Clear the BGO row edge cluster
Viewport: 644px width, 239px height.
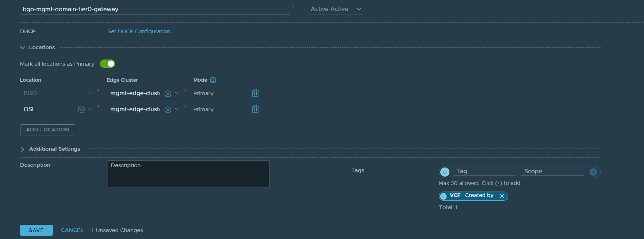(168, 93)
